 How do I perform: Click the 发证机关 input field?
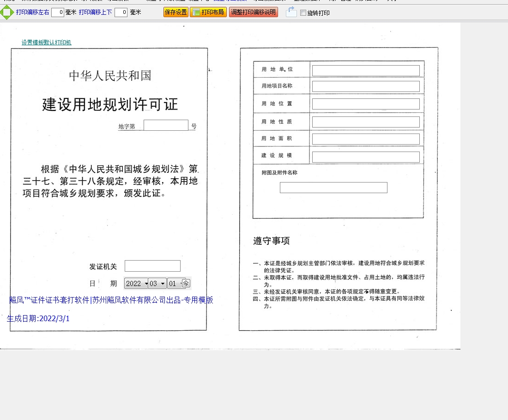152,266
